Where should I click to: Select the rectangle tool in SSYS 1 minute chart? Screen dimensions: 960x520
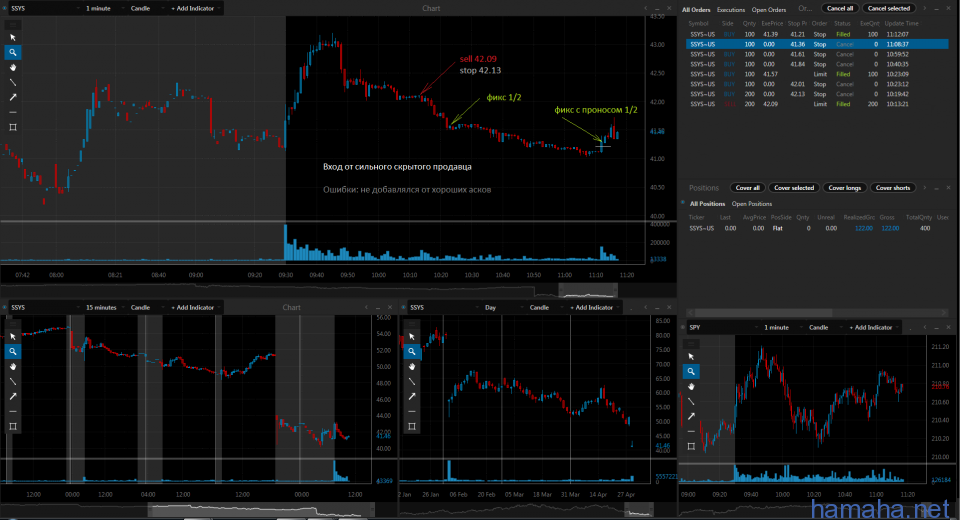[13, 127]
